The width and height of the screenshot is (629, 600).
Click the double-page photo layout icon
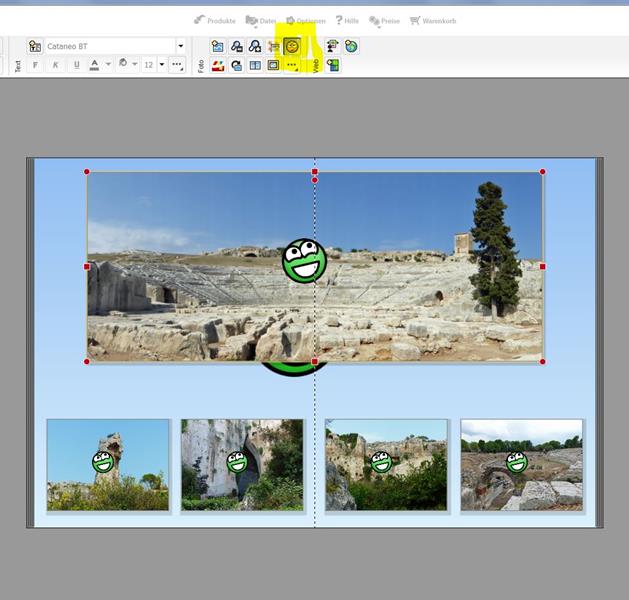tap(255, 65)
